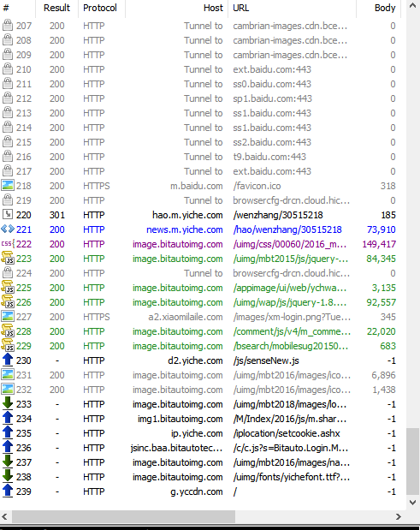The image size is (420, 530).
Task: Select body size 84,345 cell
Action: point(381,259)
